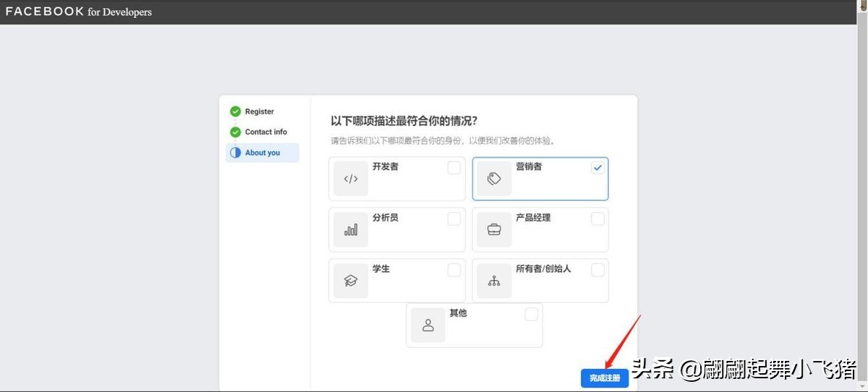Image resolution: width=868 pixels, height=392 pixels.
Task: Click the 请告诉我们 description sentence
Action: click(x=443, y=140)
